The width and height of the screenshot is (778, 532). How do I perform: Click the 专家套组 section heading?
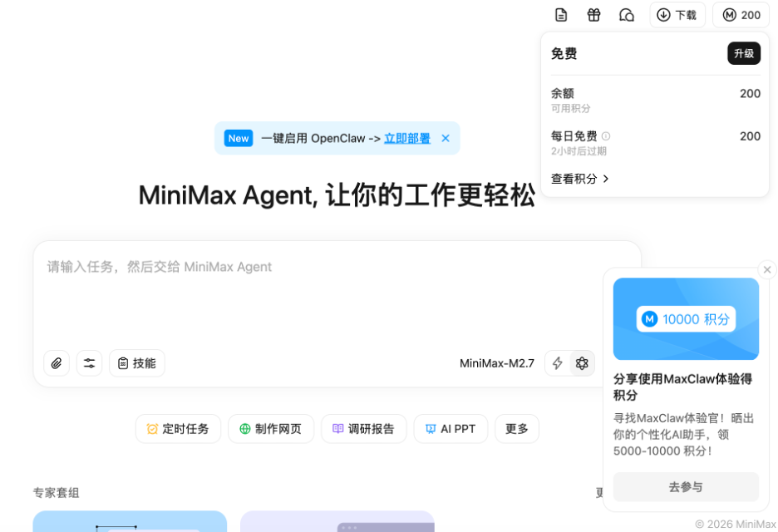tap(56, 493)
